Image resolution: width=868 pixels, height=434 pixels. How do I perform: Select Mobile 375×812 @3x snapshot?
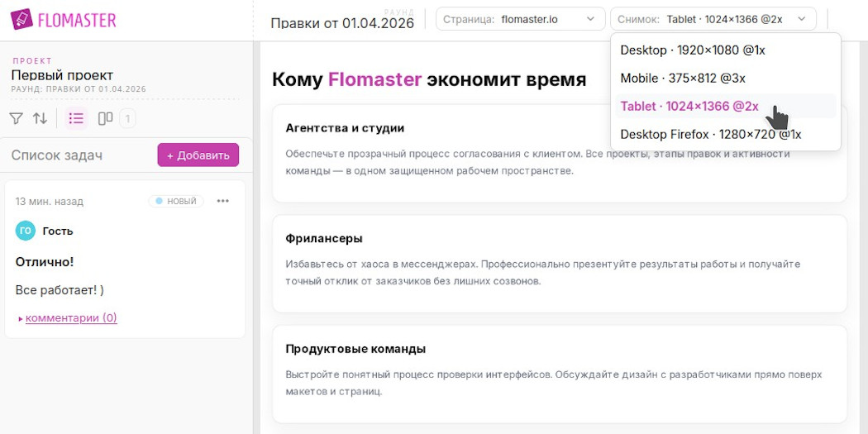pos(726,78)
